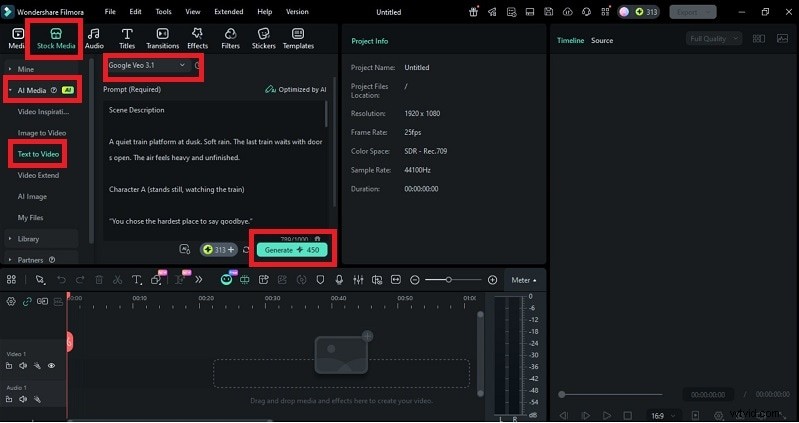Mute the Audio 1 track
The height and width of the screenshot is (423, 799).
[x=23, y=400]
